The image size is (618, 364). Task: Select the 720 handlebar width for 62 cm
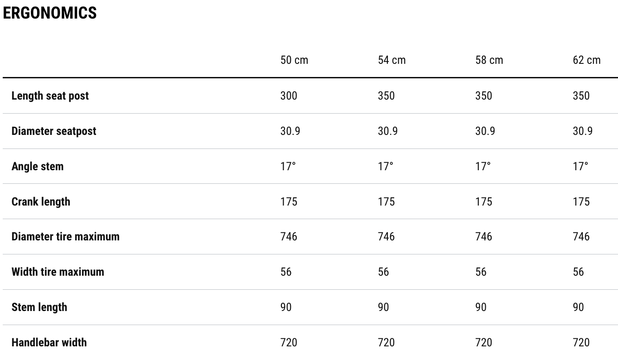pyautogui.click(x=581, y=342)
